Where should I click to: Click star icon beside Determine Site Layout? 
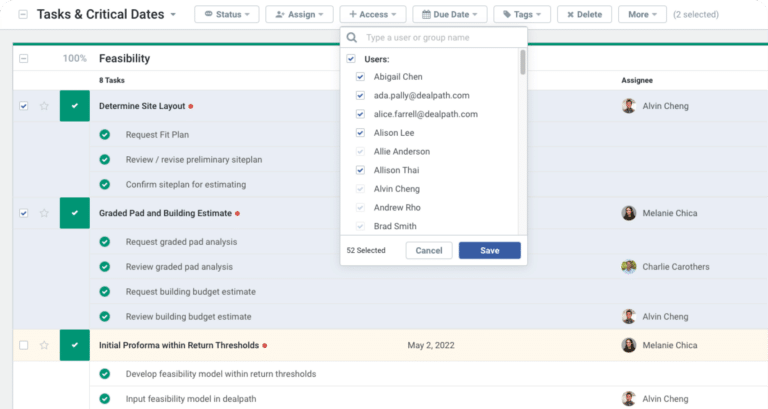coord(44,106)
